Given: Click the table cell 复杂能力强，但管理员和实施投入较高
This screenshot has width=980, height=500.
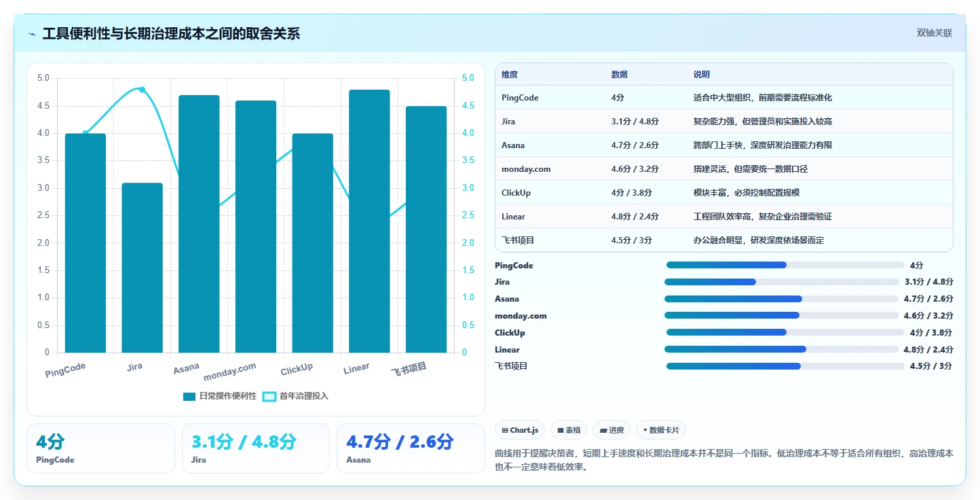Looking at the screenshot, I should pos(763,122).
